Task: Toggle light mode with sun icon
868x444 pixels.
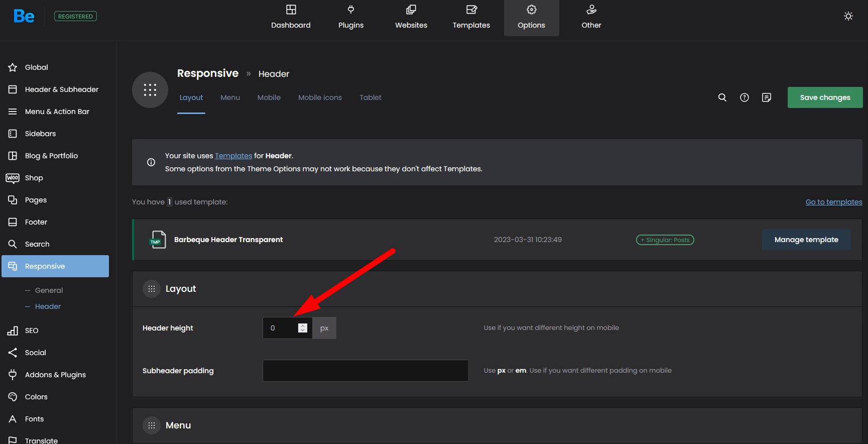Action: [x=848, y=16]
